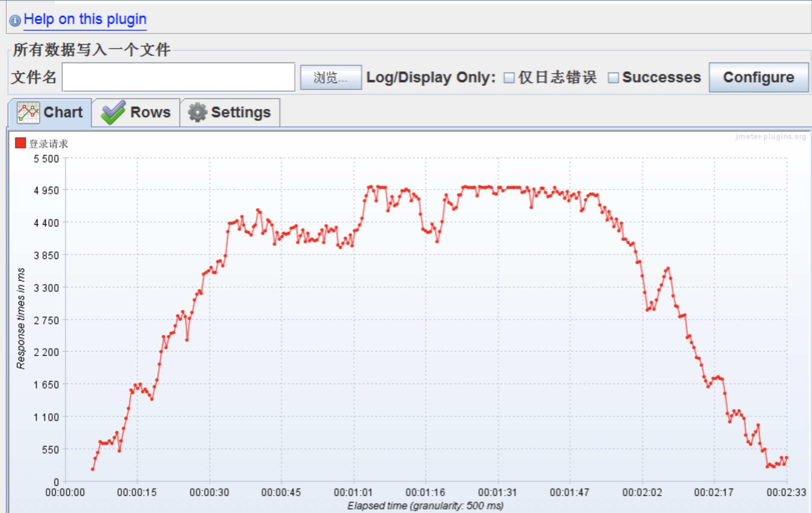Click the Rows tab checkmark icon
Viewport: 812px width, 513px height.
pos(113,112)
